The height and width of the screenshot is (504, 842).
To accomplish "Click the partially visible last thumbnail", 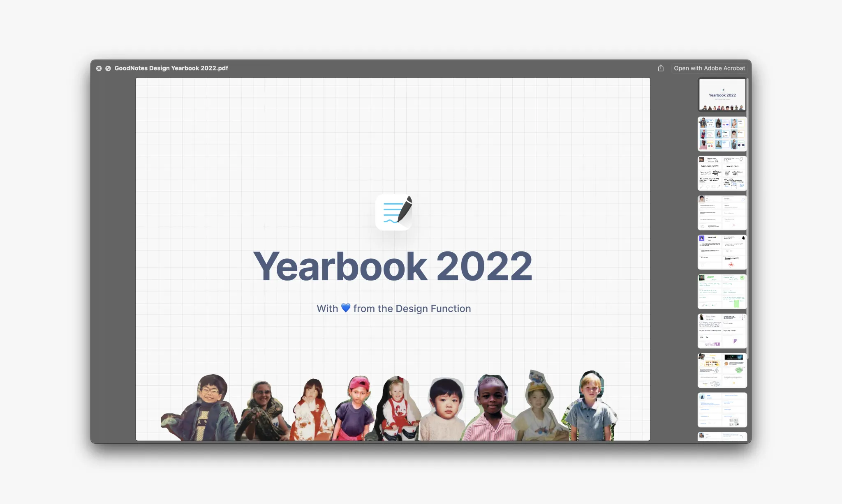I will 722,437.
